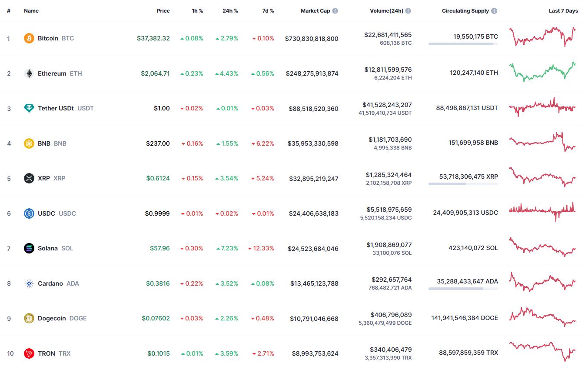Click the BNB yellow logo icon
Image resolution: width=588 pixels, height=370 pixels.
(x=29, y=143)
